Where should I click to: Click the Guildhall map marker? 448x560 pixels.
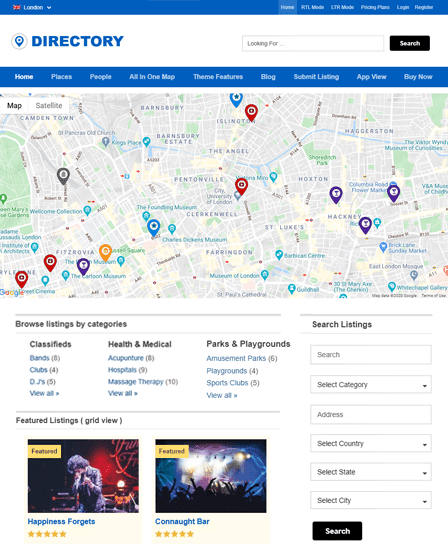(292, 288)
